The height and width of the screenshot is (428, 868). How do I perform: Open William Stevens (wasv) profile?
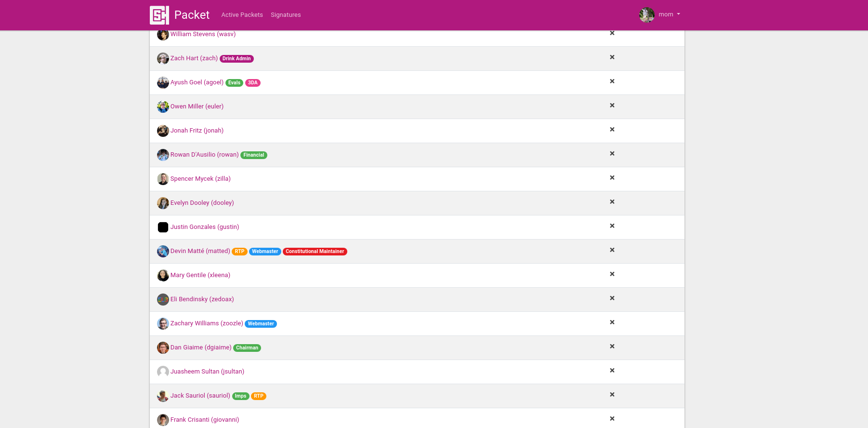(203, 34)
